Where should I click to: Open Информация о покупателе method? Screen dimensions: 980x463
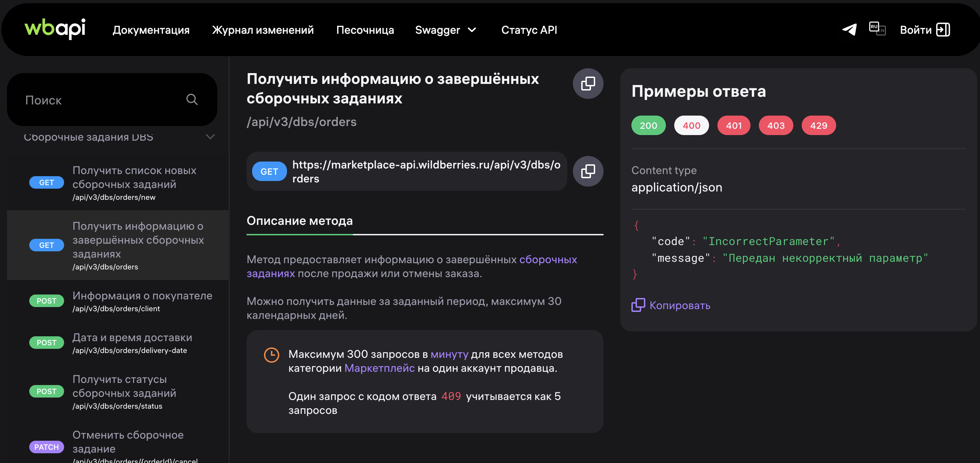[118, 301]
